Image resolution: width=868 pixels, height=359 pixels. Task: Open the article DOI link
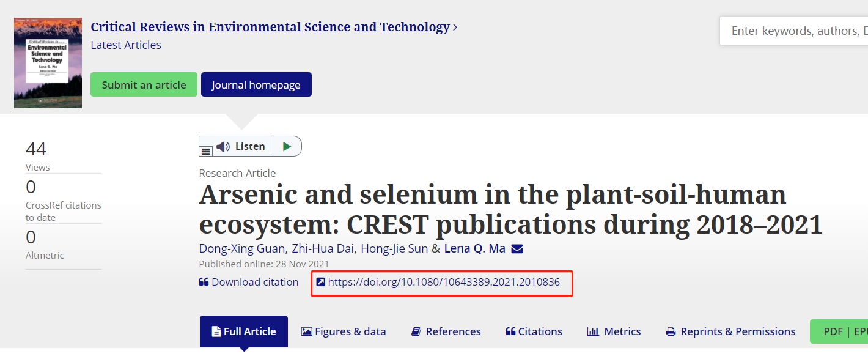pos(444,283)
